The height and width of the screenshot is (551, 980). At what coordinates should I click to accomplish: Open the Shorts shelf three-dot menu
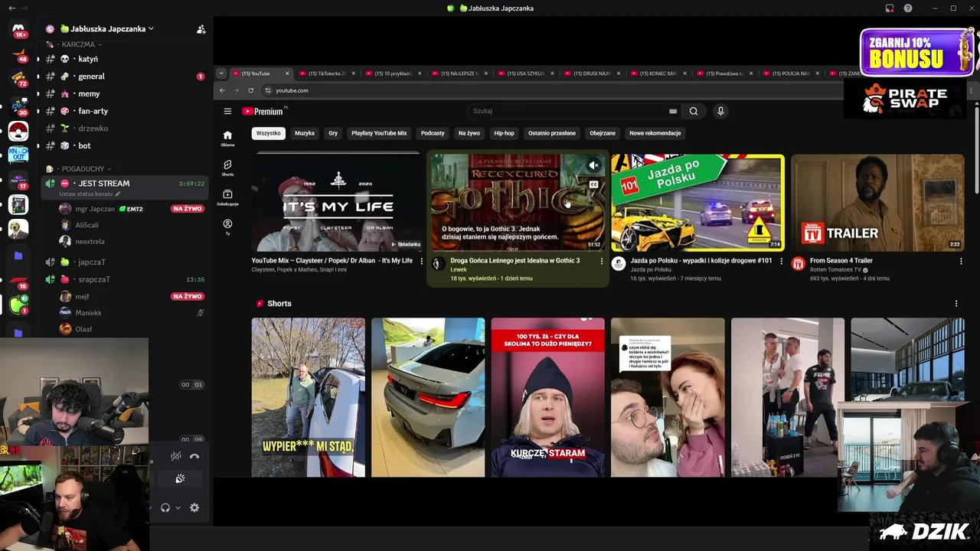click(x=955, y=304)
